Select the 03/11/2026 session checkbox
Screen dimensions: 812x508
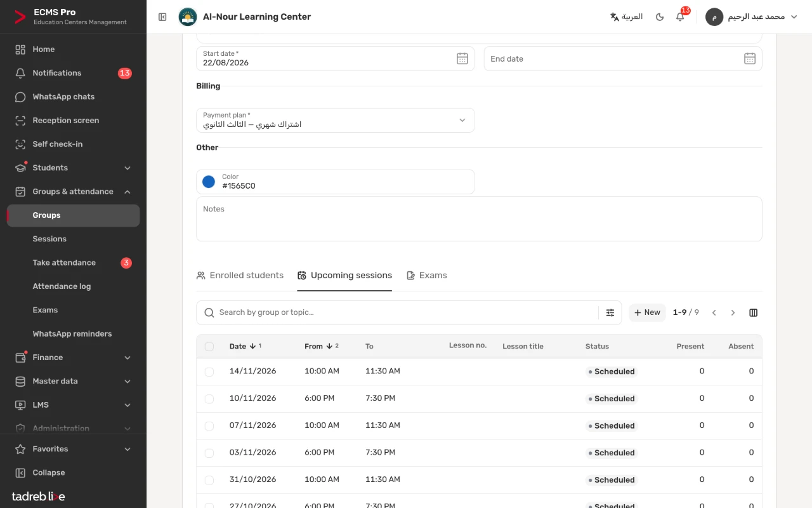click(x=209, y=453)
